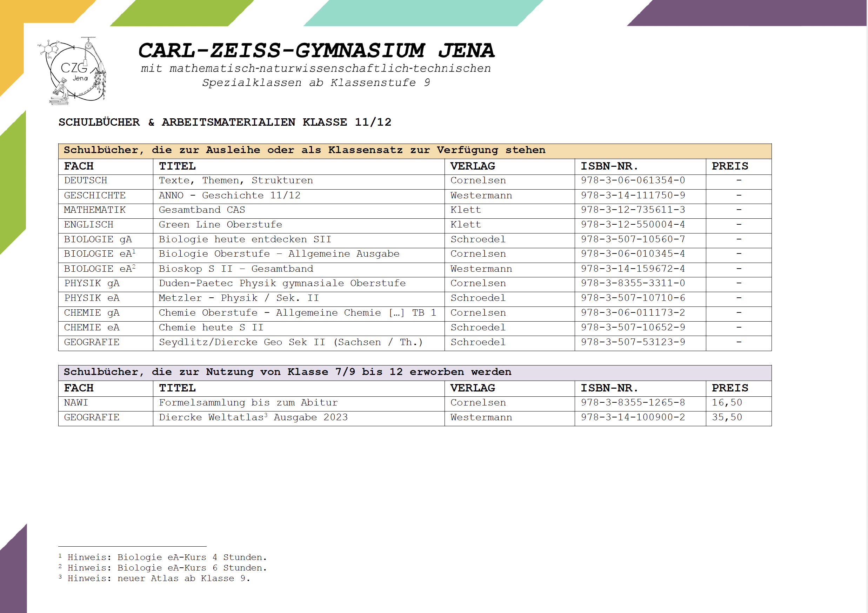This screenshot has width=868, height=613.
Task: Select title 'ANNO - Geschichte 11/12'
Action: [x=229, y=196]
